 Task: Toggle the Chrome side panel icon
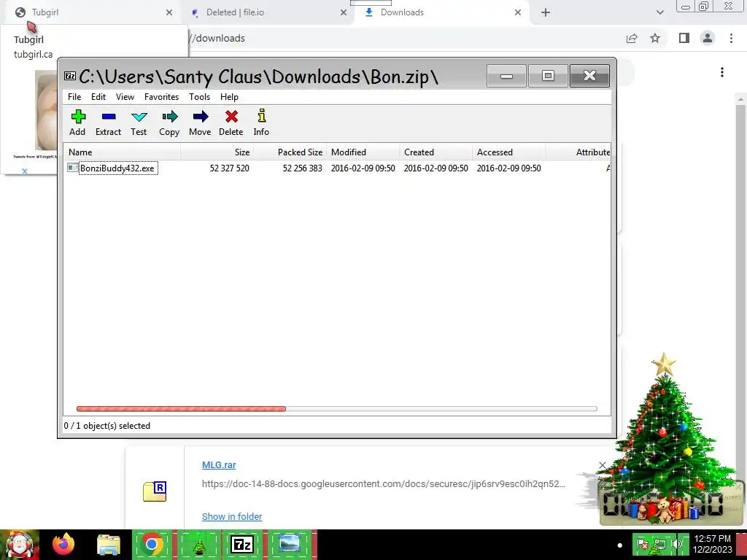point(684,38)
